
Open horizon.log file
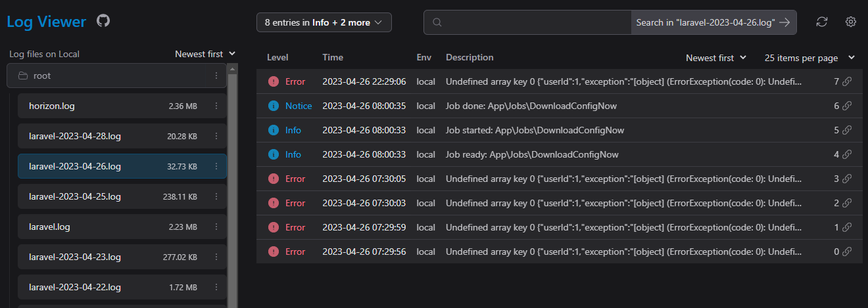pos(122,106)
